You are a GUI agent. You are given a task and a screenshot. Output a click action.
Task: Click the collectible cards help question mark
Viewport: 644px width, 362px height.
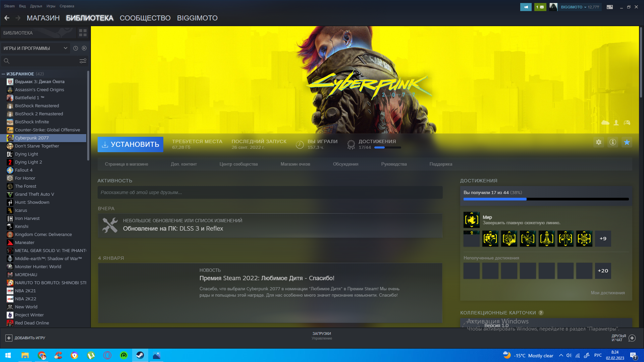click(541, 313)
